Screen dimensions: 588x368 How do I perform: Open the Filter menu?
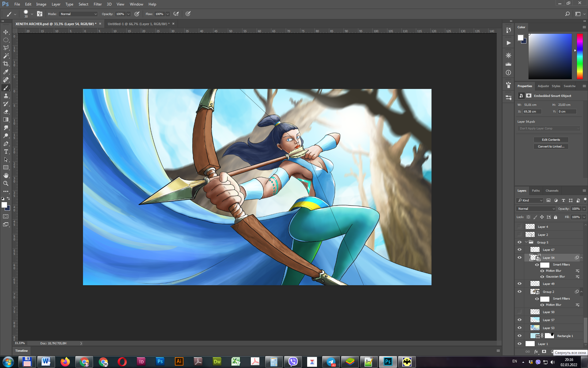[98, 4]
